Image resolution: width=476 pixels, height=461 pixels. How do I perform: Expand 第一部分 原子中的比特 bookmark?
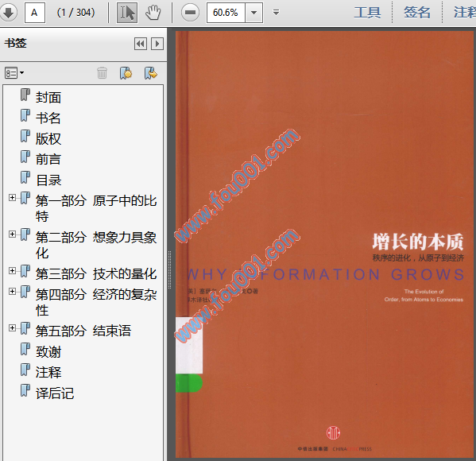coord(12,197)
